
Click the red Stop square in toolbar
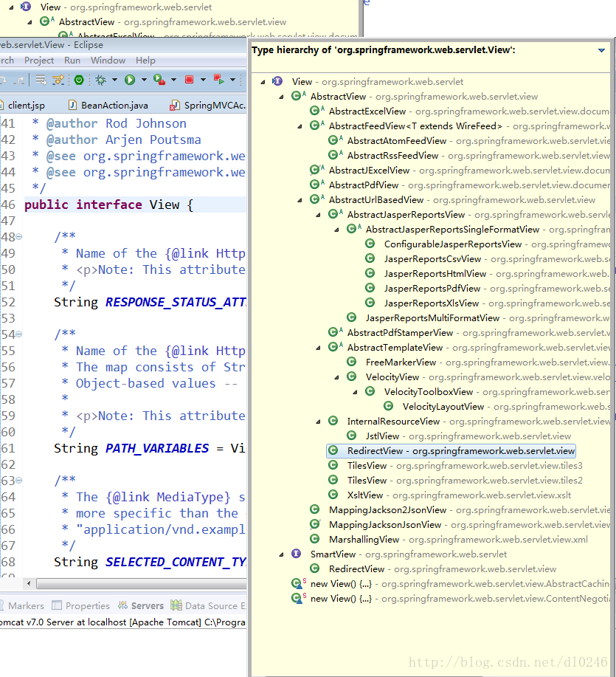[x=189, y=80]
